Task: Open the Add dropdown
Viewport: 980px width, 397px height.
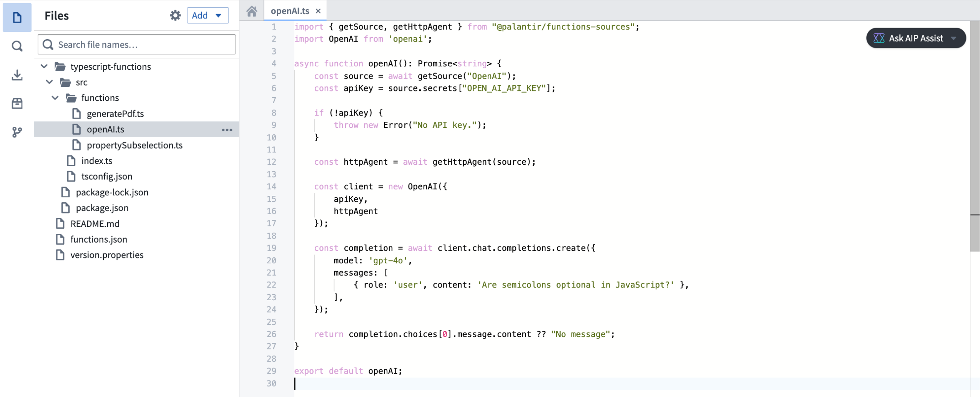Action: coord(208,15)
